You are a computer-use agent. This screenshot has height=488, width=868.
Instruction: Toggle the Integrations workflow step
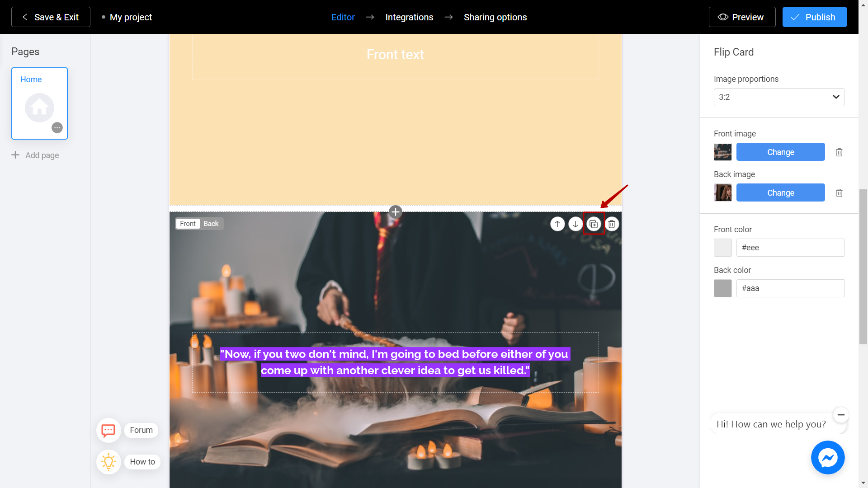coord(409,17)
